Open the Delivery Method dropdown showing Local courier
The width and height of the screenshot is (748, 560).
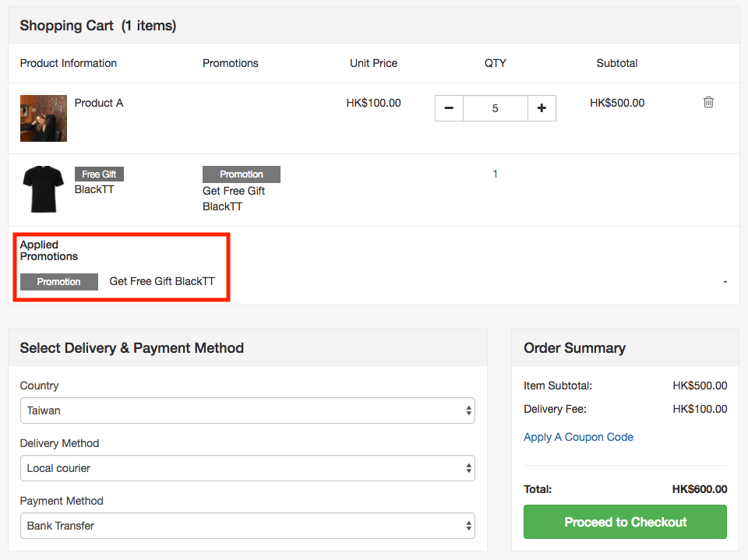(248, 468)
